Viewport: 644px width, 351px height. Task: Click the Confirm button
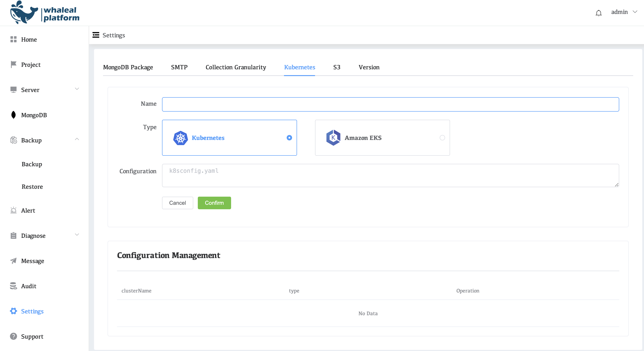point(214,203)
